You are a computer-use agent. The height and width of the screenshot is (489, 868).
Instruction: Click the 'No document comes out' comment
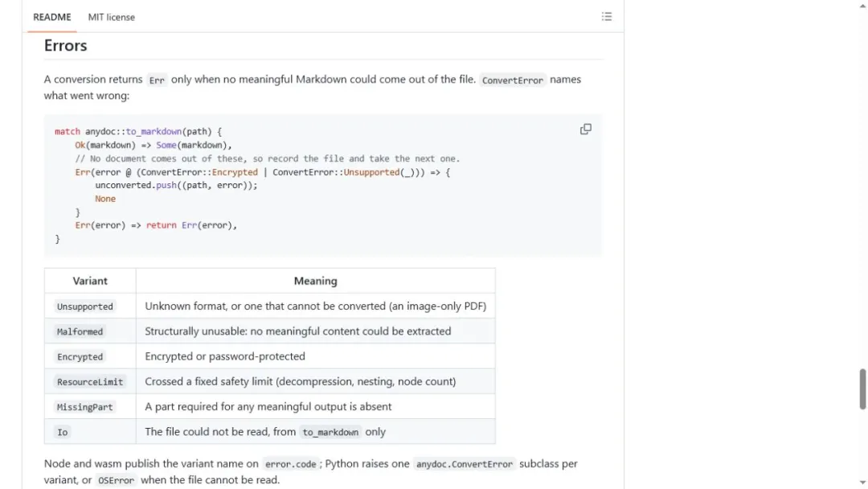click(x=268, y=158)
